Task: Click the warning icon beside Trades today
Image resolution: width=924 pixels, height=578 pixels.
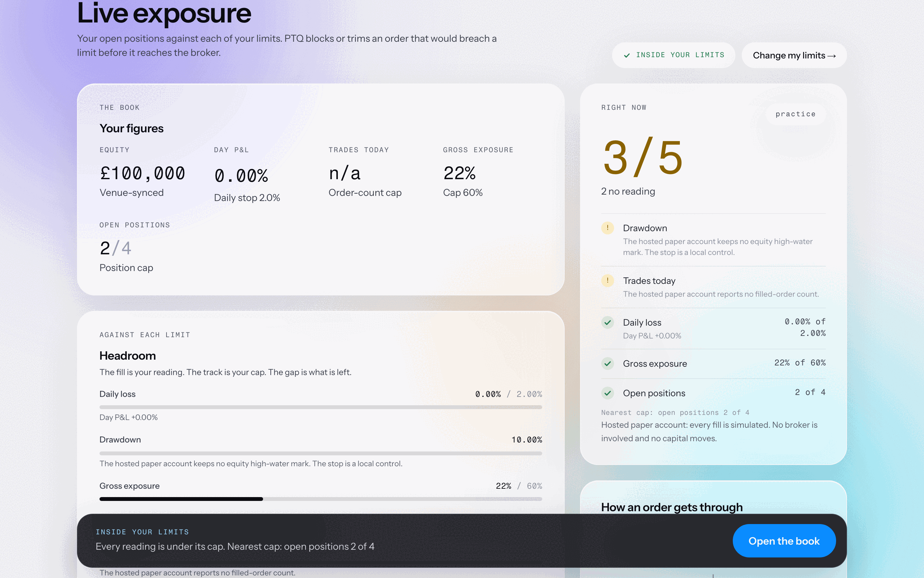Action: 607,281
